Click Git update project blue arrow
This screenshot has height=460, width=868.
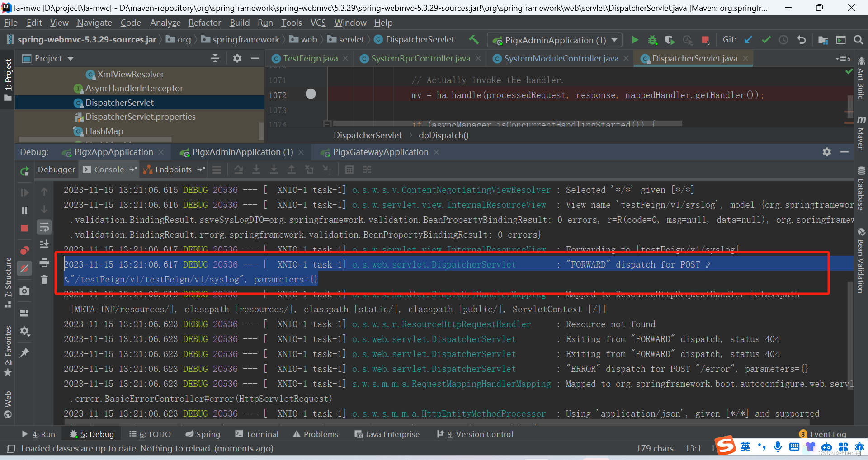click(x=748, y=40)
